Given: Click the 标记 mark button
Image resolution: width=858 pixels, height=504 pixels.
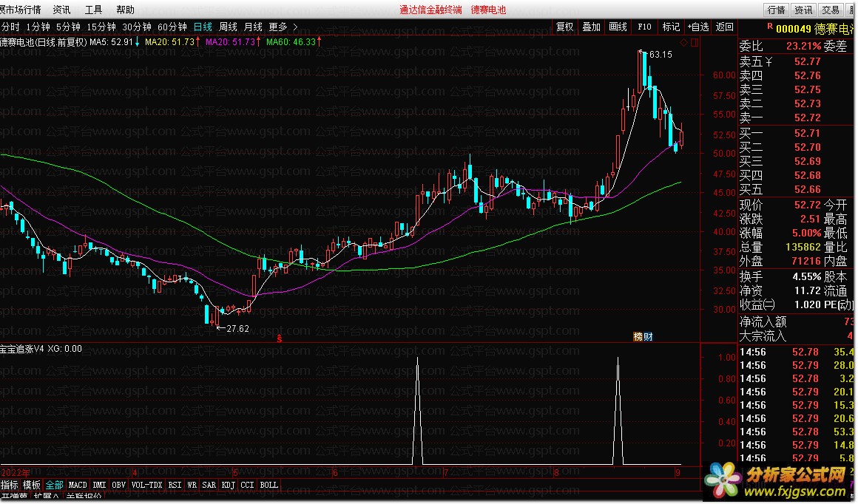Looking at the screenshot, I should [x=671, y=27].
